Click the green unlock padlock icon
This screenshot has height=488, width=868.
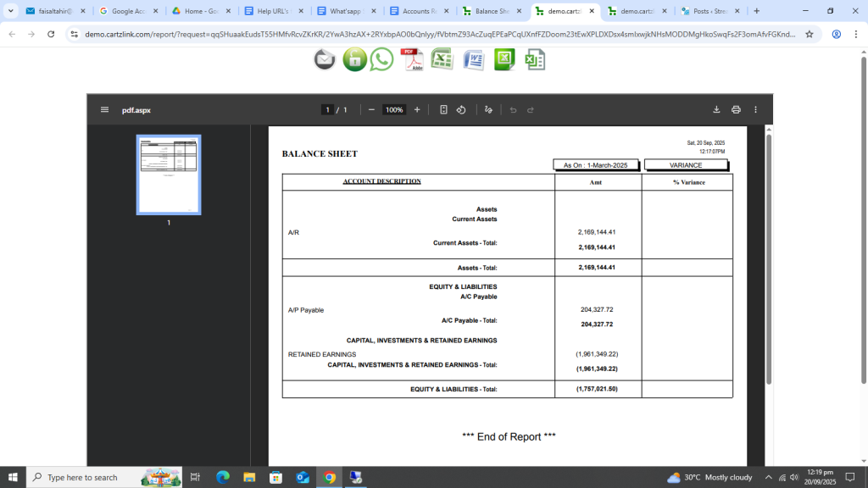coord(354,59)
